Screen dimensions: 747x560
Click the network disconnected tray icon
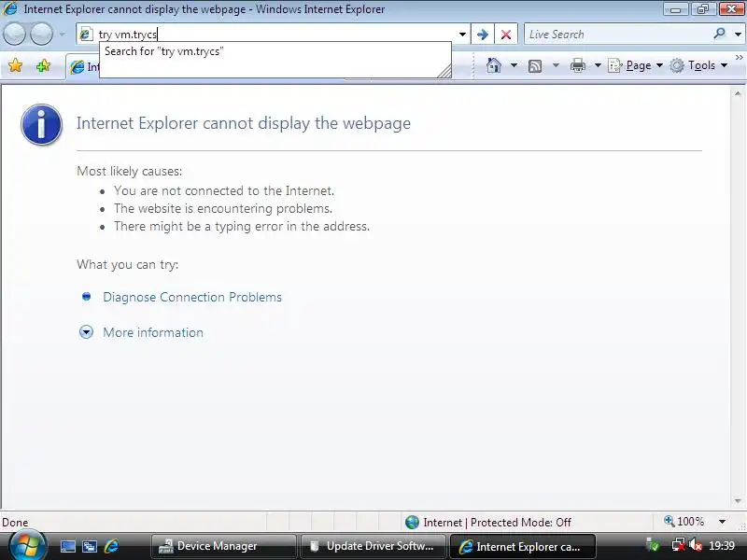(678, 546)
